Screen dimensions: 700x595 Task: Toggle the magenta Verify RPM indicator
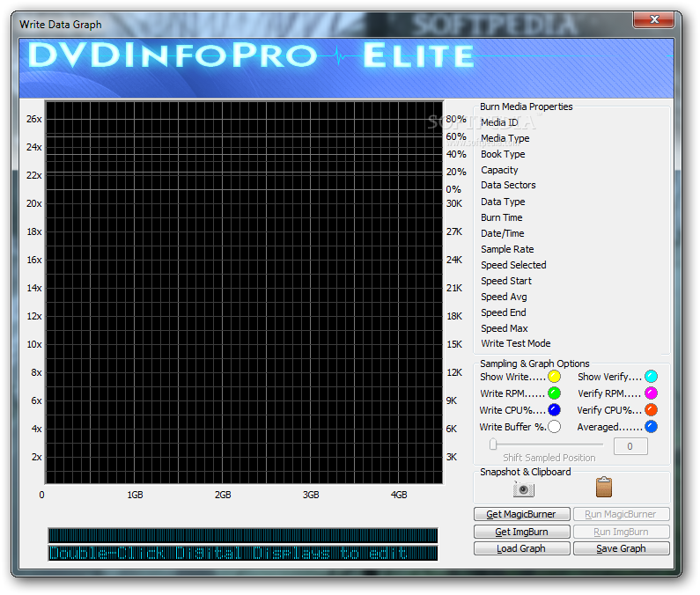tap(651, 393)
